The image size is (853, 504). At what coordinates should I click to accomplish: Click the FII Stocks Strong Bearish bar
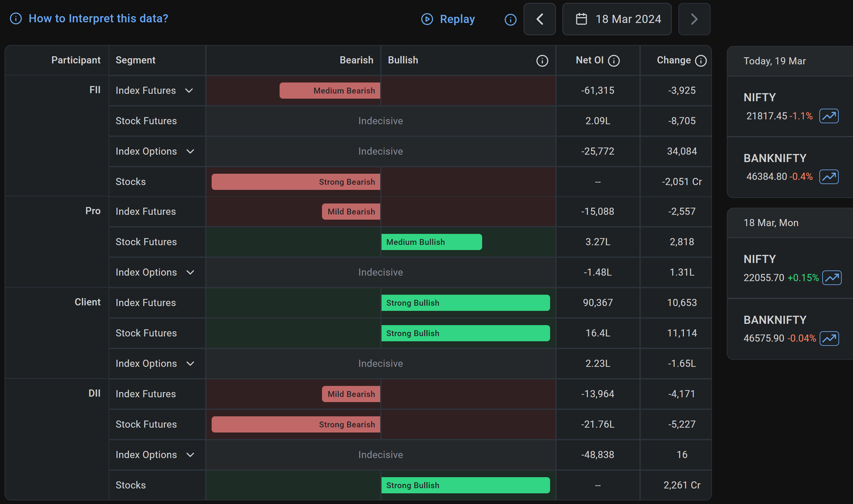click(x=296, y=182)
